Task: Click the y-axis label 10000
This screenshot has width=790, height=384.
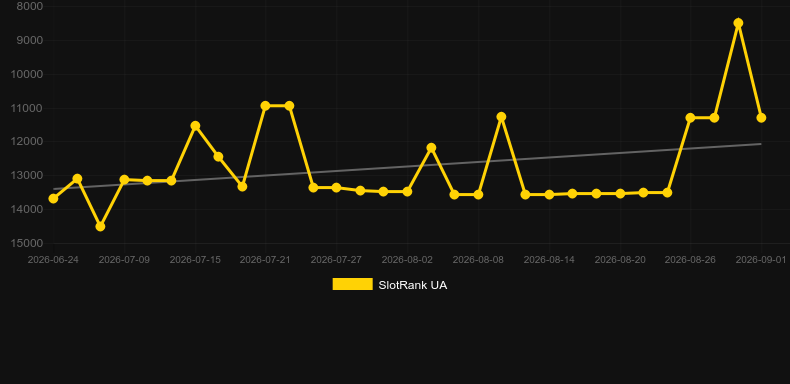Action: coord(27,74)
